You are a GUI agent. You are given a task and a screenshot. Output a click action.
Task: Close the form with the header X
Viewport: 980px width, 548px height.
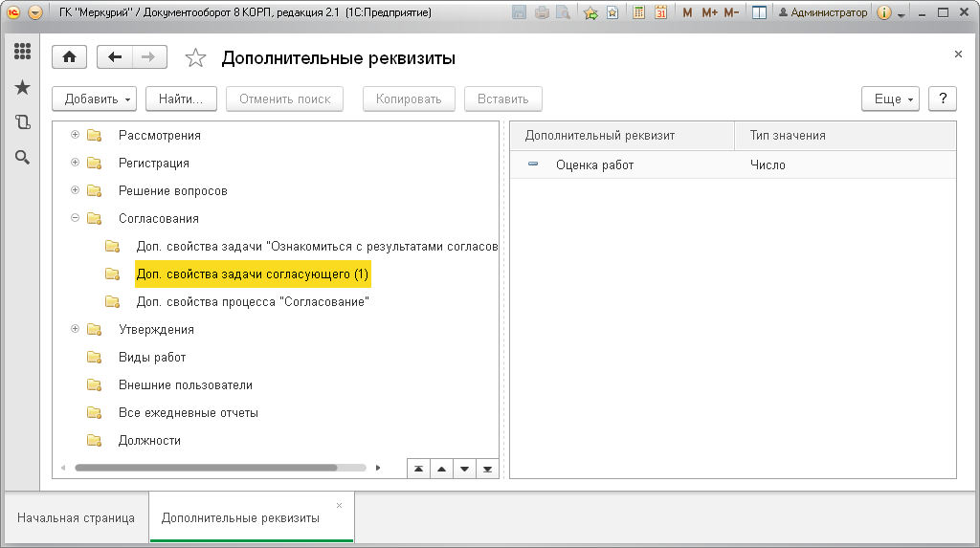958,55
